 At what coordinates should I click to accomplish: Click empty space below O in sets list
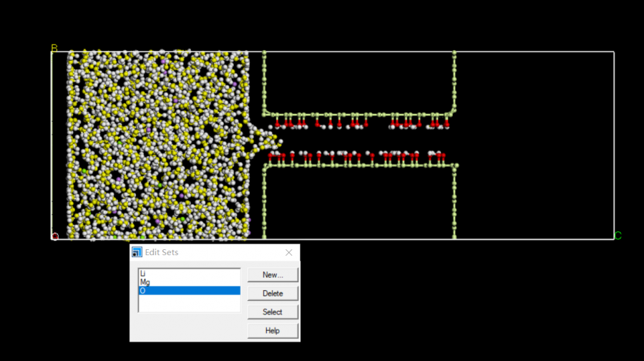[189, 304]
